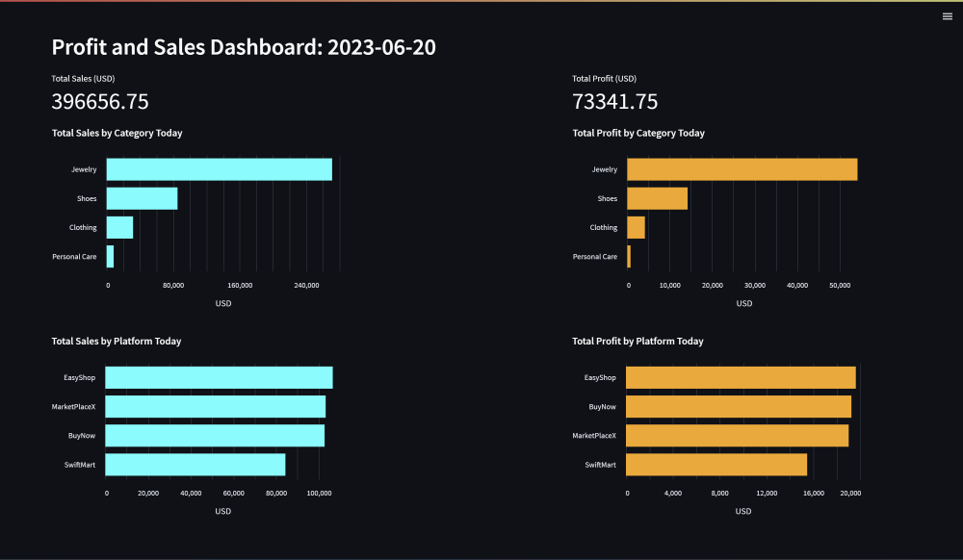Open the hamburger menu in top-right corner
Screen dimensions: 963x560
coord(947,16)
